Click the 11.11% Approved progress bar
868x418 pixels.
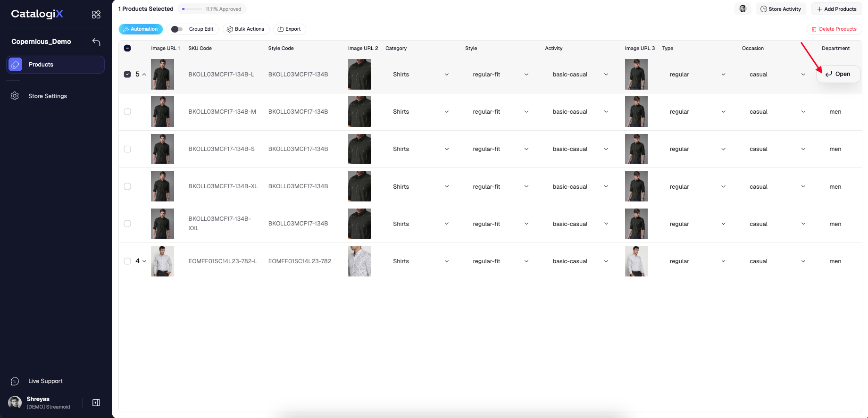(192, 9)
